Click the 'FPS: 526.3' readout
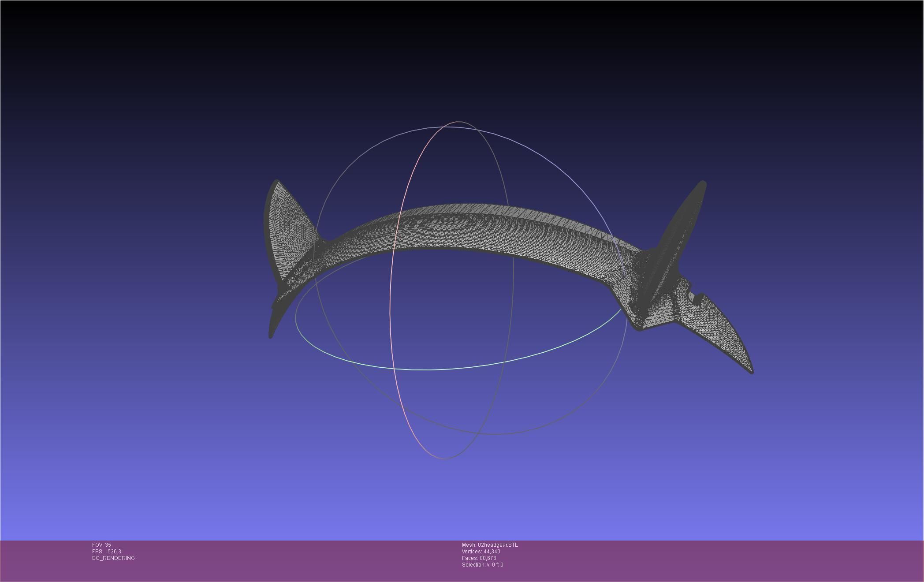 [107, 552]
